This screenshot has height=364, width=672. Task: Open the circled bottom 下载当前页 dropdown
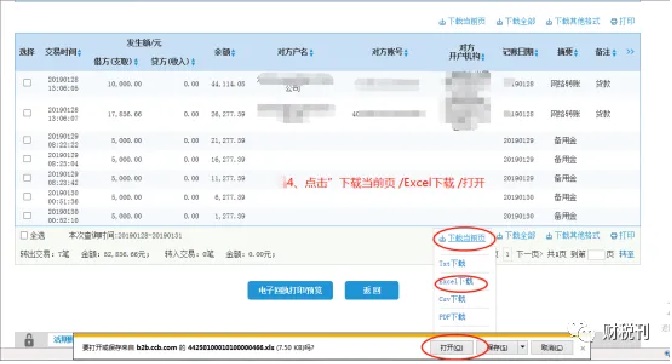pyautogui.click(x=462, y=238)
